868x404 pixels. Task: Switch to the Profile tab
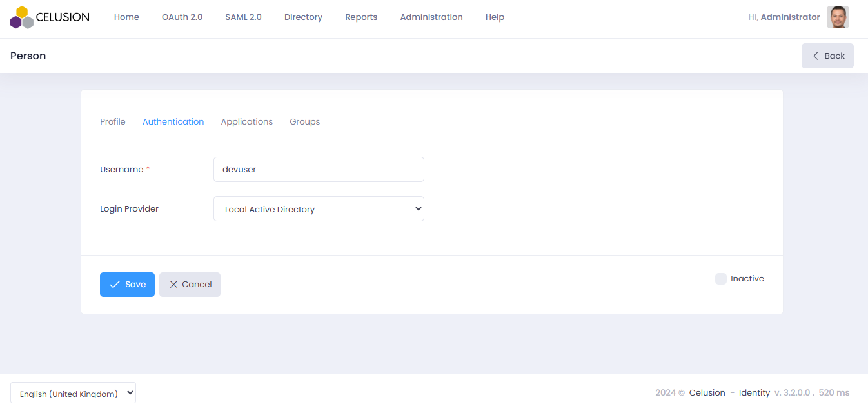[113, 121]
